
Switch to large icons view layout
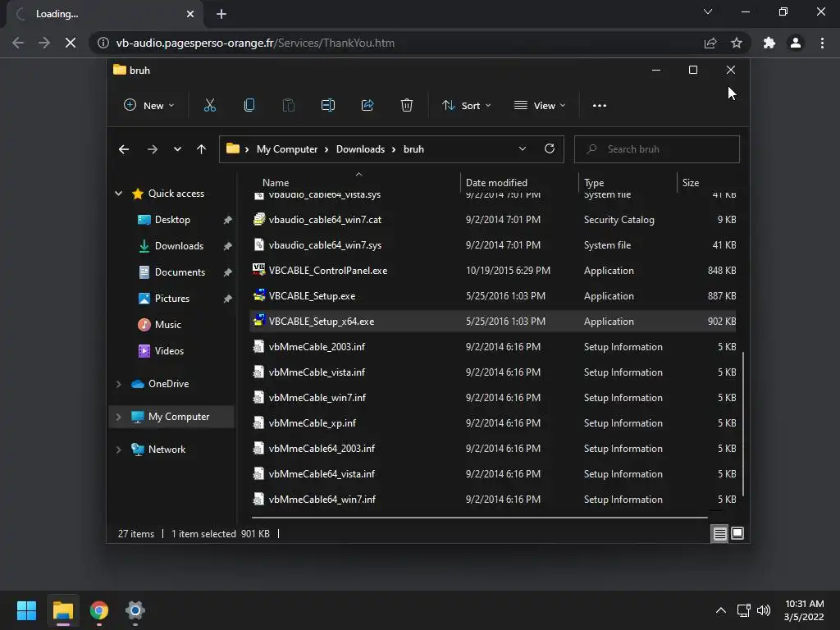tap(737, 533)
